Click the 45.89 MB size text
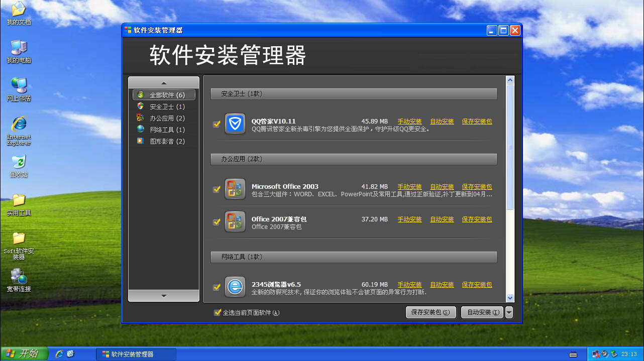Image resolution: width=644 pixels, height=361 pixels. pyautogui.click(x=375, y=122)
